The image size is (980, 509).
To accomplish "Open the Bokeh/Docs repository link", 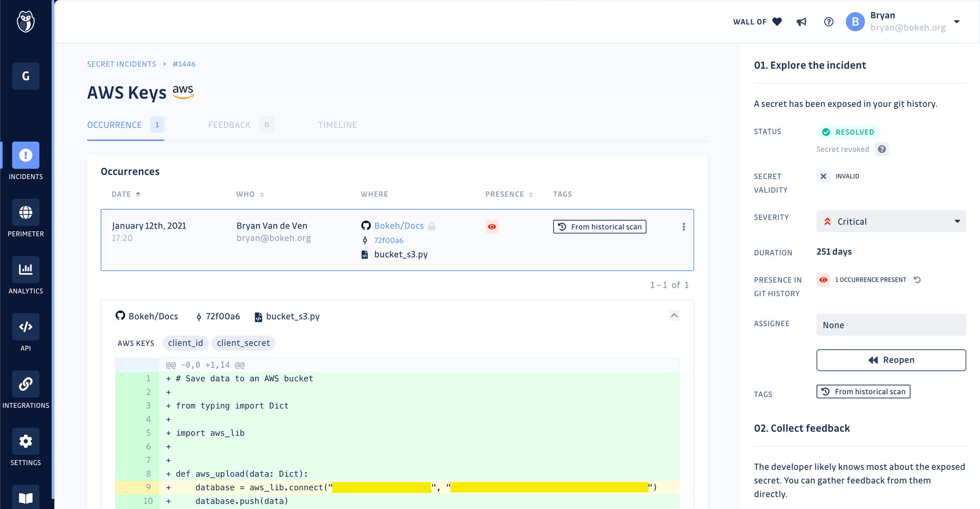I will pos(399,226).
